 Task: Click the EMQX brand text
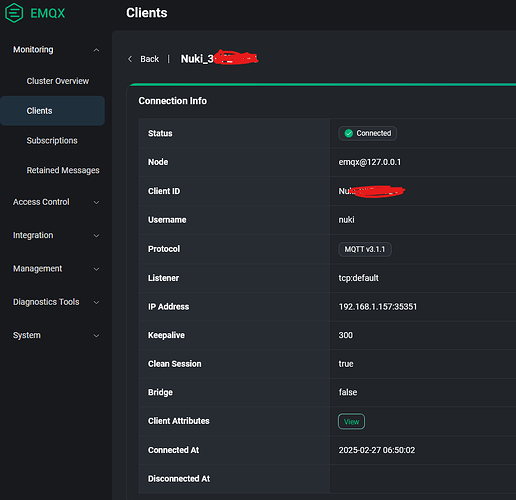tap(48, 13)
